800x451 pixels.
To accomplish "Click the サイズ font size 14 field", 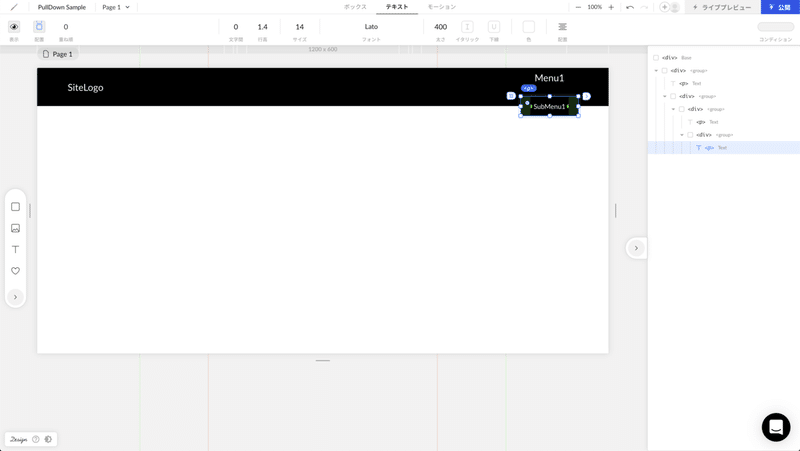I will [299, 27].
